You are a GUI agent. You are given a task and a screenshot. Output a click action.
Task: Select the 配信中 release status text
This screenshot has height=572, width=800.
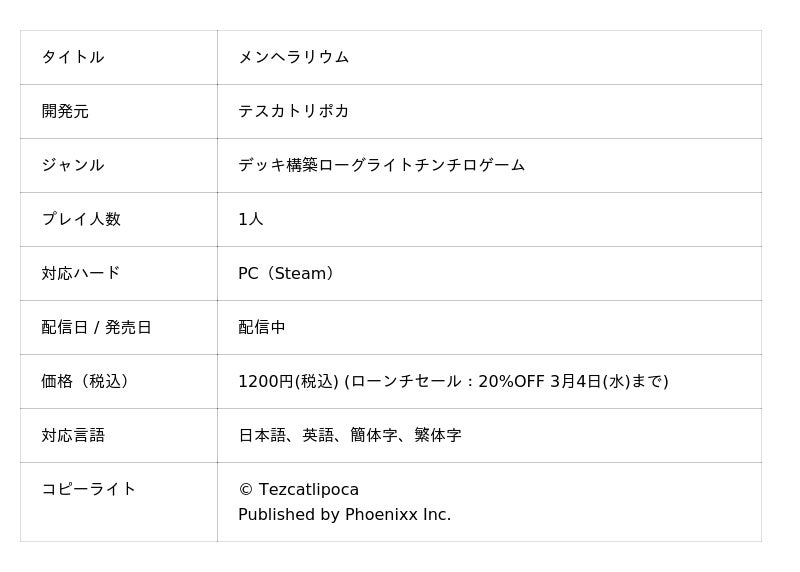click(262, 327)
